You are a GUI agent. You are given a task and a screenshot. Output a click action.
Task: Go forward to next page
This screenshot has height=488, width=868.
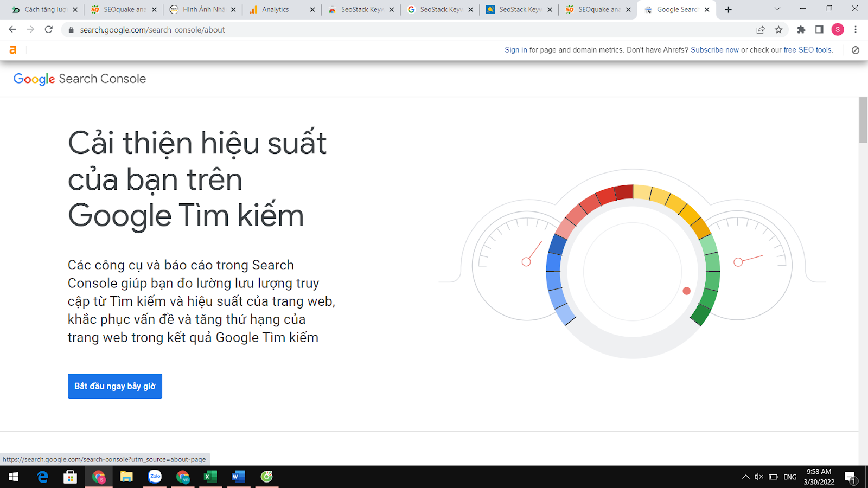tap(30, 30)
